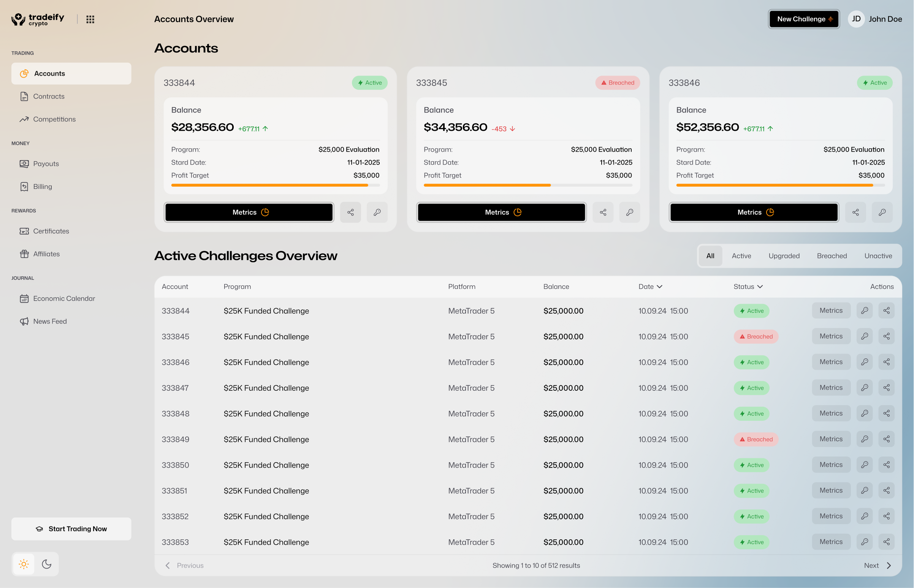
Task: Switch to dark theme moon toggle
Action: click(x=47, y=564)
